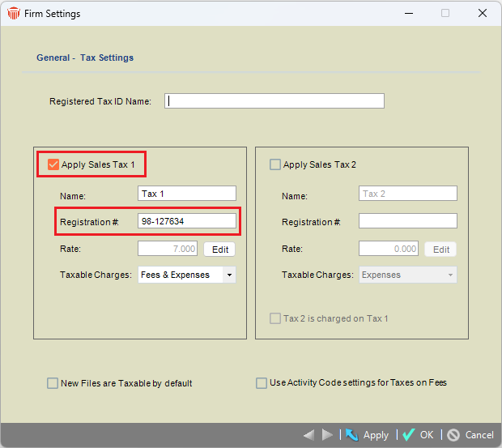Click Name field containing Tax 2
The width and height of the screenshot is (502, 448).
click(408, 194)
